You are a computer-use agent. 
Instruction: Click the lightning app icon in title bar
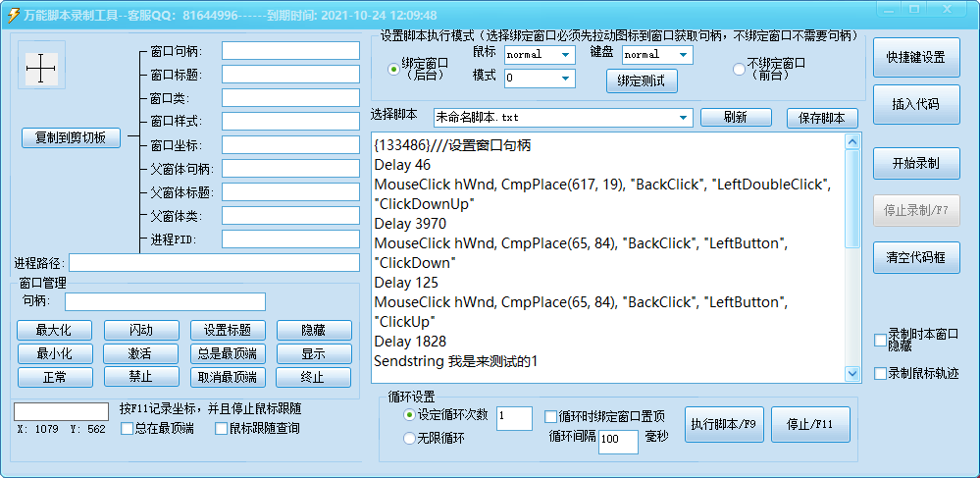[x=14, y=15]
